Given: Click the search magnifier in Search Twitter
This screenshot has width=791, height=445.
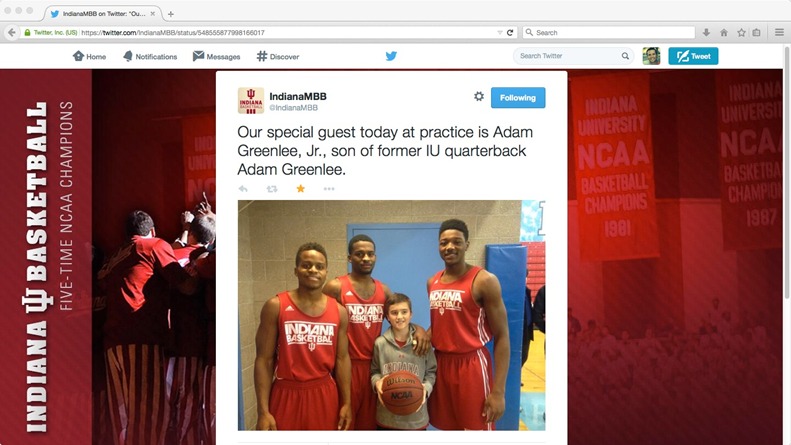Looking at the screenshot, I should click(625, 56).
